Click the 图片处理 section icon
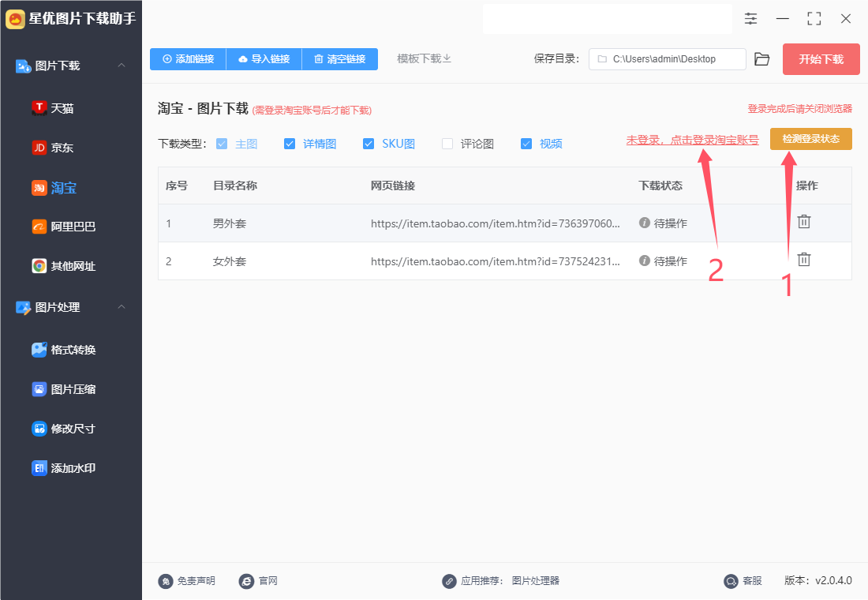 [23, 307]
